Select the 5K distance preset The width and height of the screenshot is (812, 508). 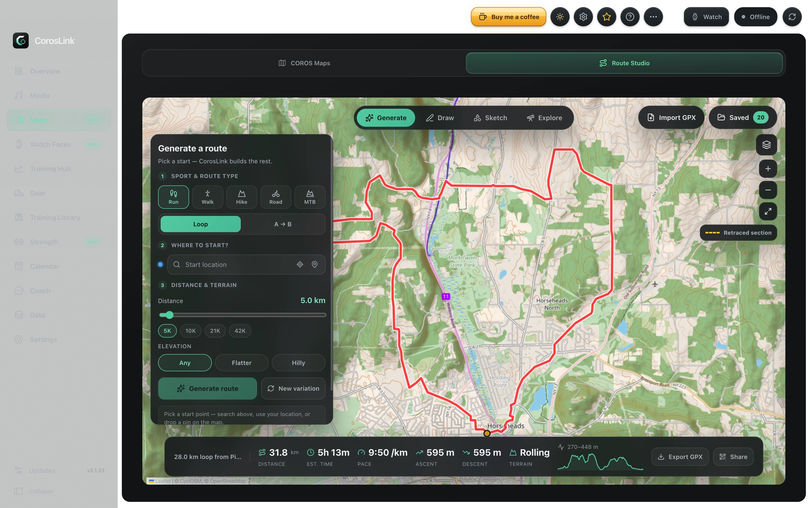pyautogui.click(x=167, y=331)
